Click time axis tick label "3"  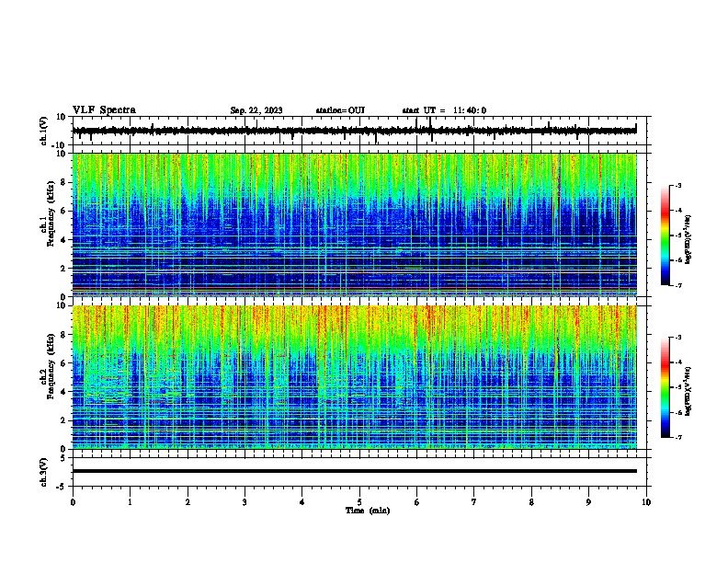(x=245, y=502)
